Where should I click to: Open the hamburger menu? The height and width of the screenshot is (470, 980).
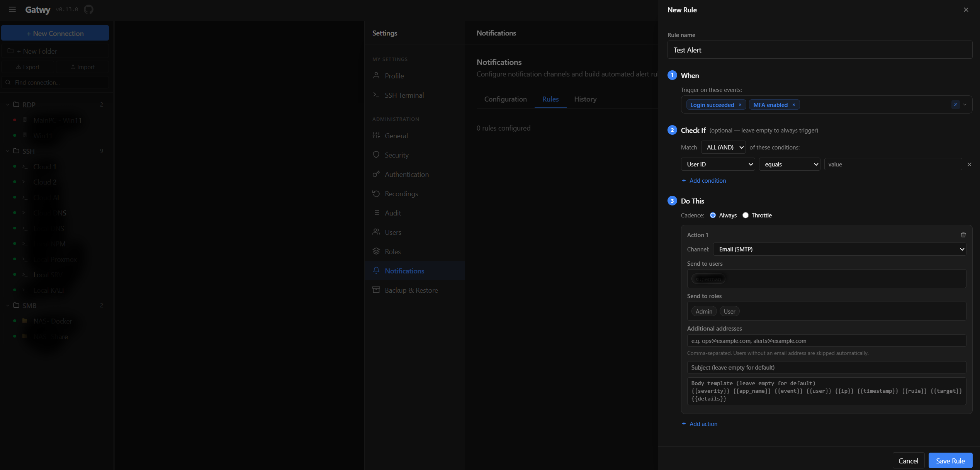pos(12,9)
